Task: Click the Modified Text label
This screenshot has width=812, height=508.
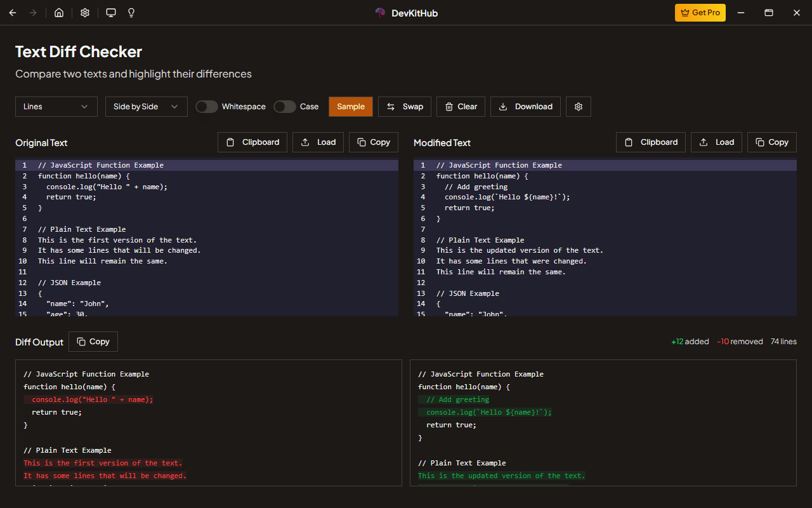Action: pos(442,143)
